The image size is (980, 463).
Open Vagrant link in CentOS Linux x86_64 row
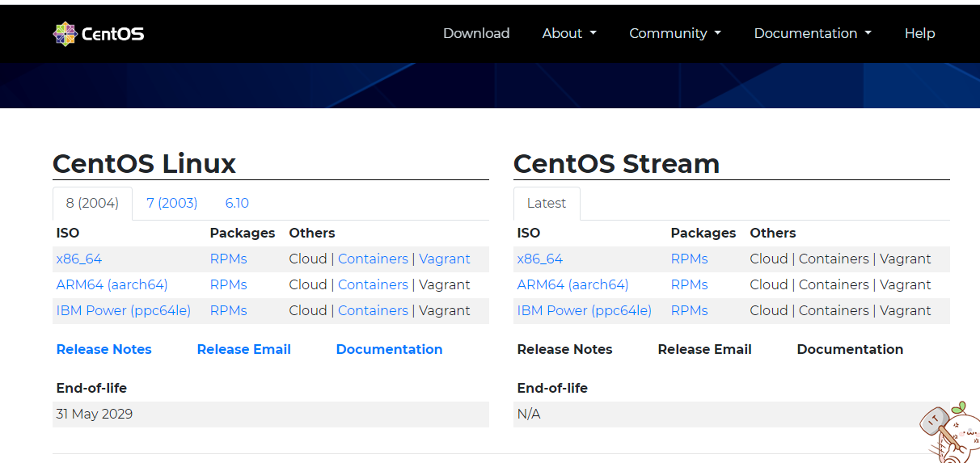click(445, 259)
